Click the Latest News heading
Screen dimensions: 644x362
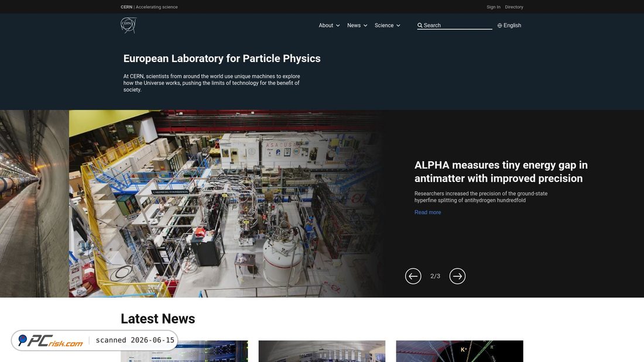157,319
